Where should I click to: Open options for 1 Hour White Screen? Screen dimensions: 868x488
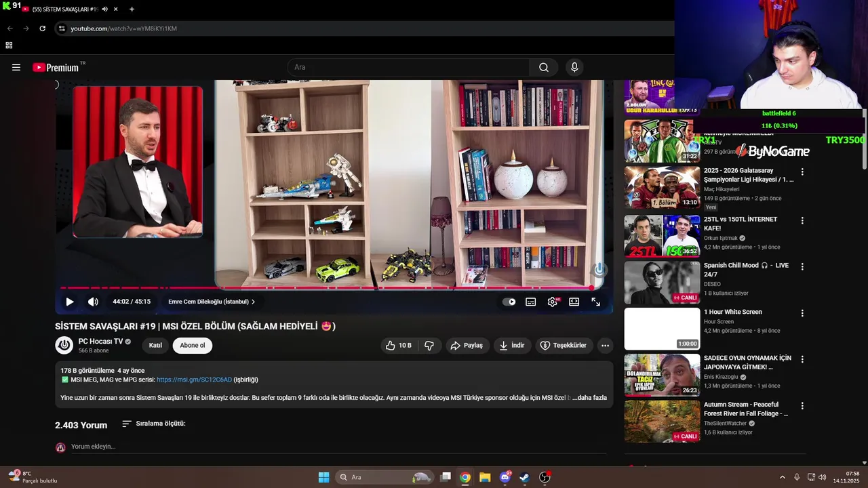coord(802,313)
